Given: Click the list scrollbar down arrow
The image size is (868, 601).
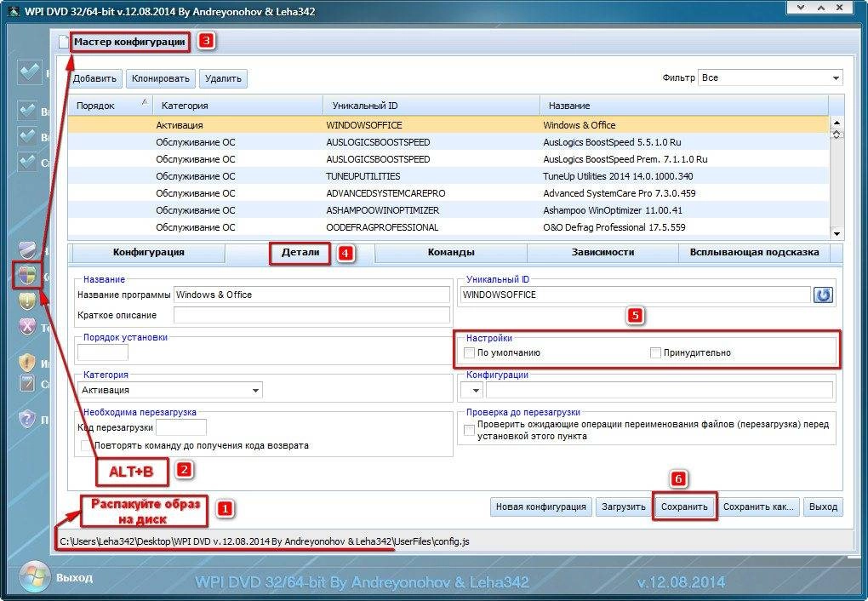Looking at the screenshot, I should pos(837,234).
